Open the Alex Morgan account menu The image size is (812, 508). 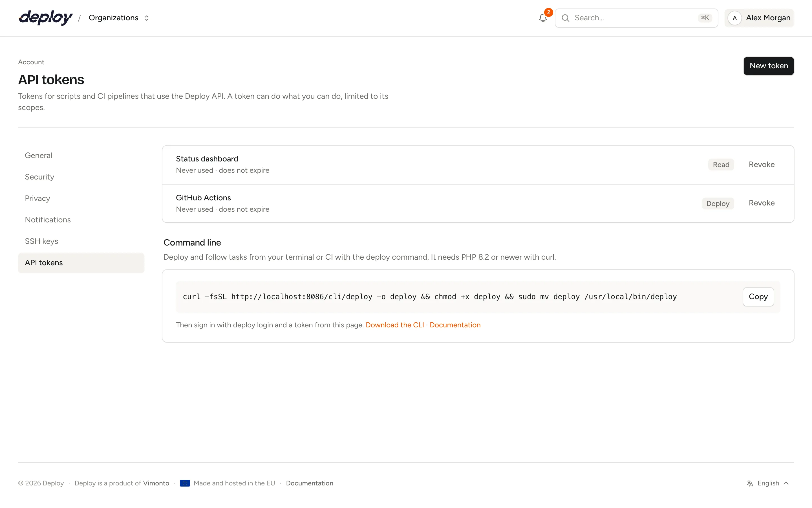coord(759,18)
